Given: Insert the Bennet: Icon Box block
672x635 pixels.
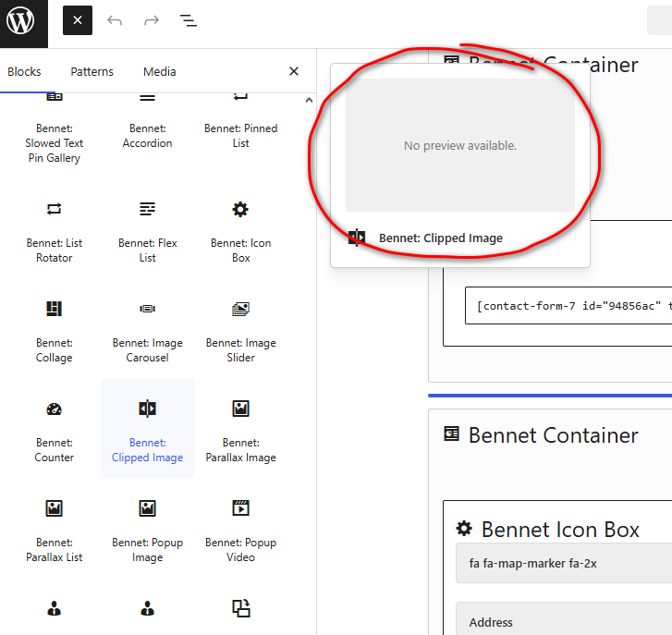Looking at the screenshot, I should click(240, 229).
